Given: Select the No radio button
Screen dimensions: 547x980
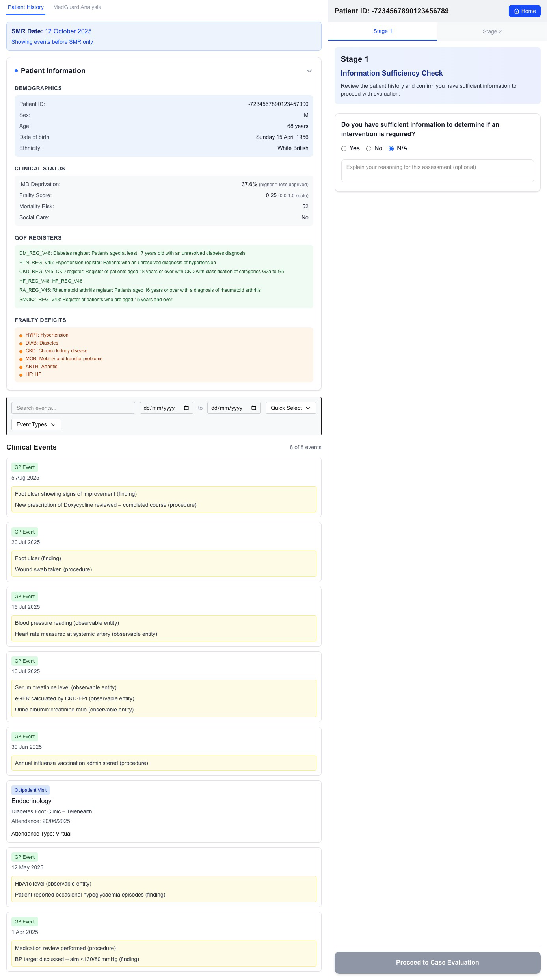Looking at the screenshot, I should 369,149.
